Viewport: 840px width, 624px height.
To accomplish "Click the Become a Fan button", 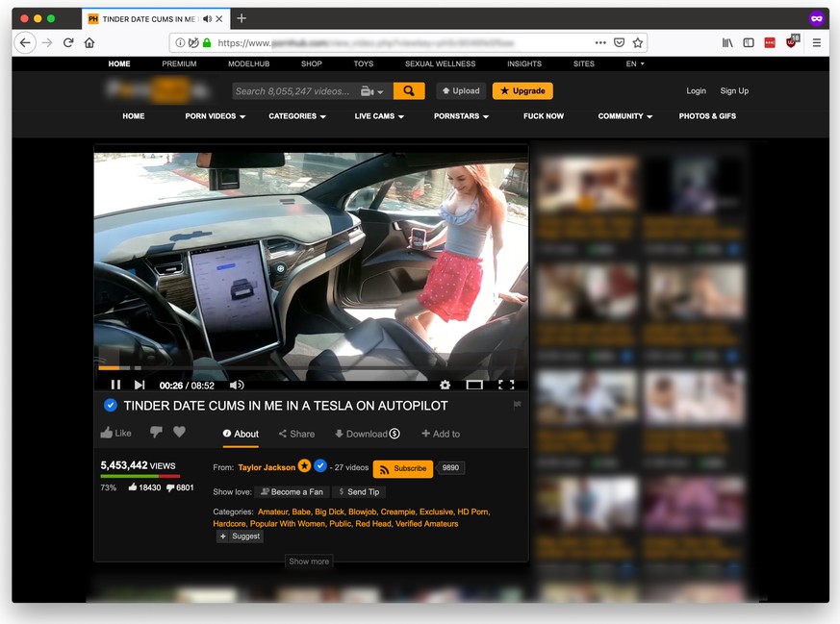I will pyautogui.click(x=292, y=492).
